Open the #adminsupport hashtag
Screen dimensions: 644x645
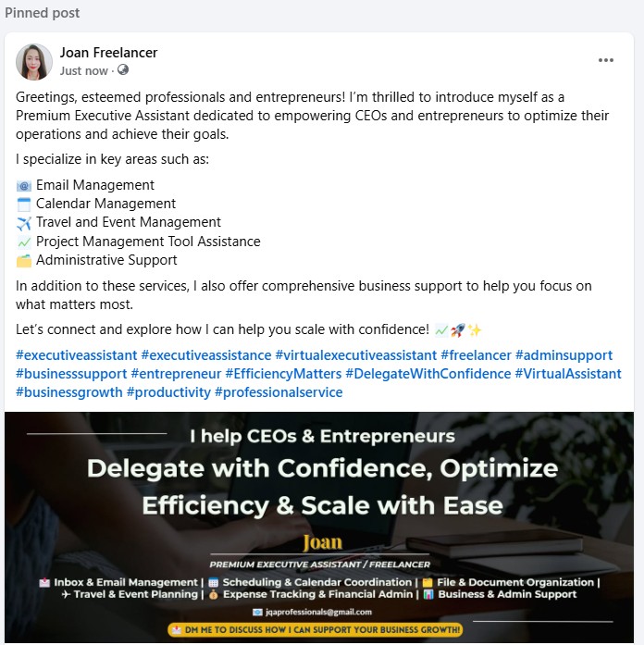pyautogui.click(x=563, y=355)
